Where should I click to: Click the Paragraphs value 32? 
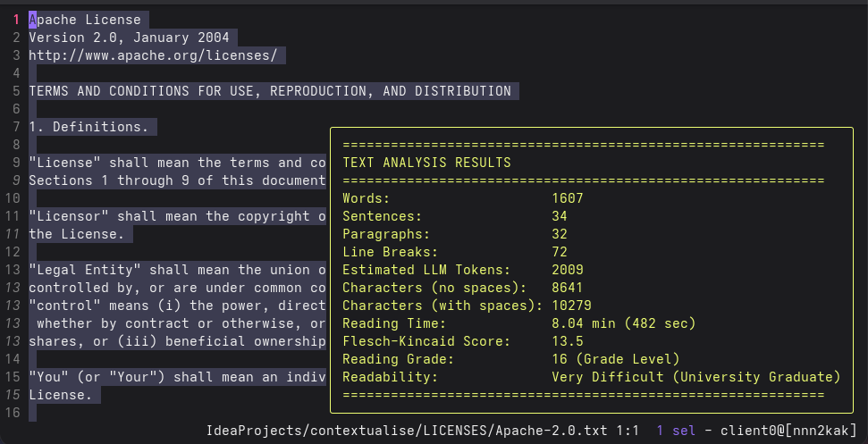click(560, 234)
